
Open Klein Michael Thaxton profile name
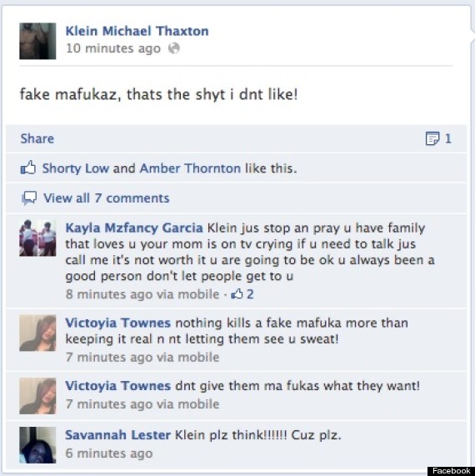point(137,31)
